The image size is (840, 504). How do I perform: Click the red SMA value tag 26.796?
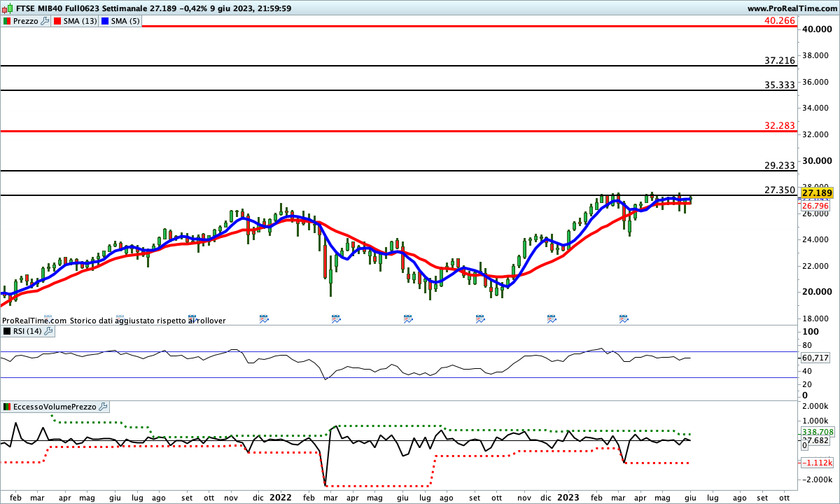[x=815, y=206]
